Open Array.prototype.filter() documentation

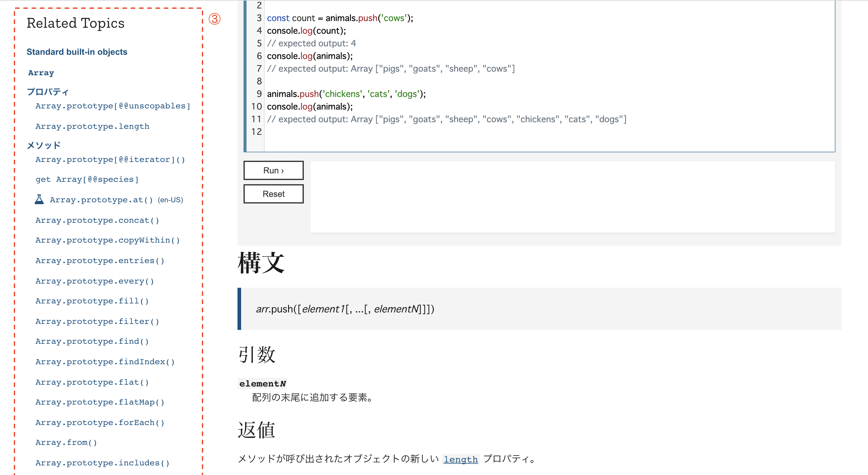(97, 321)
